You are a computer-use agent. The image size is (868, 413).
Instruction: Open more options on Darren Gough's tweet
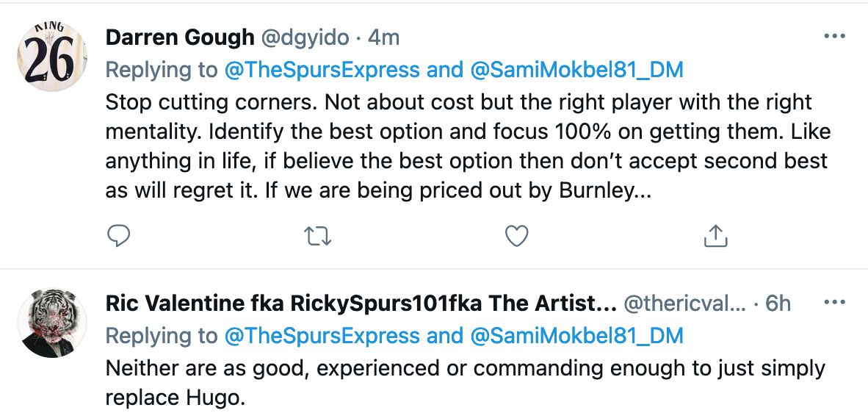(835, 36)
